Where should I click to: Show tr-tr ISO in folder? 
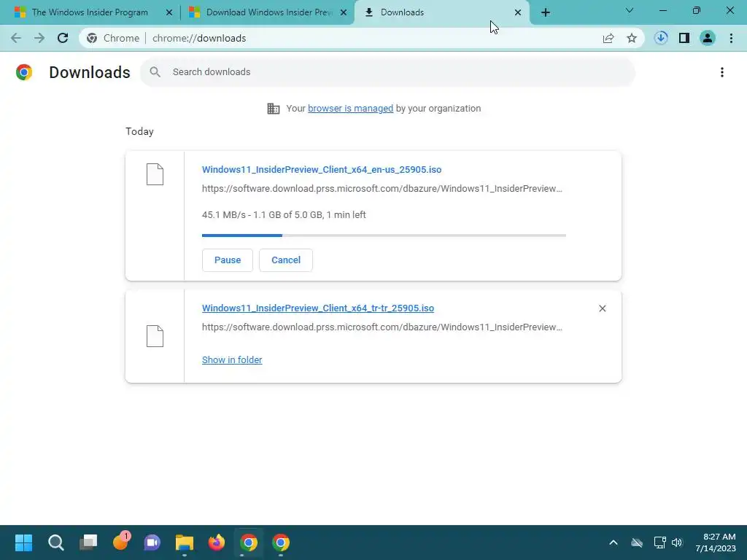pyautogui.click(x=232, y=360)
